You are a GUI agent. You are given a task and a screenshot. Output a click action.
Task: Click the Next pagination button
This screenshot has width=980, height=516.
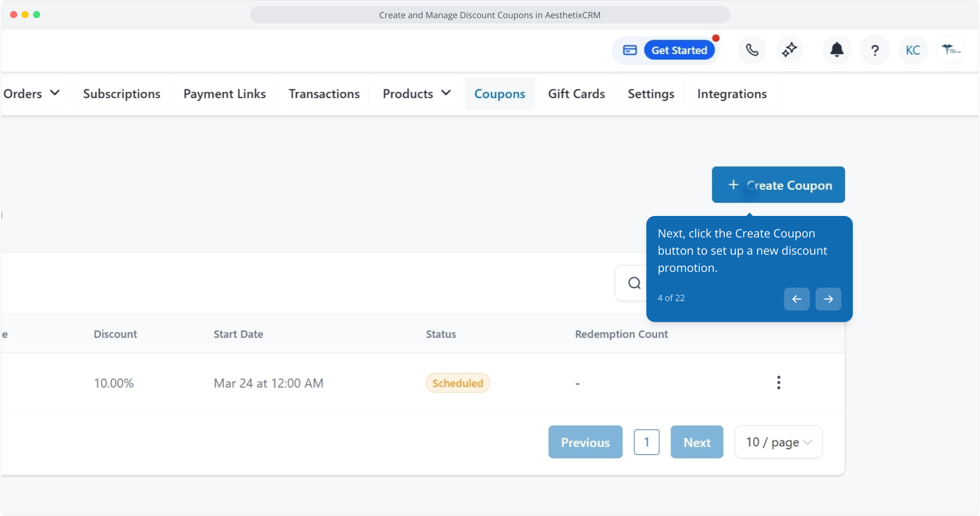[697, 442]
